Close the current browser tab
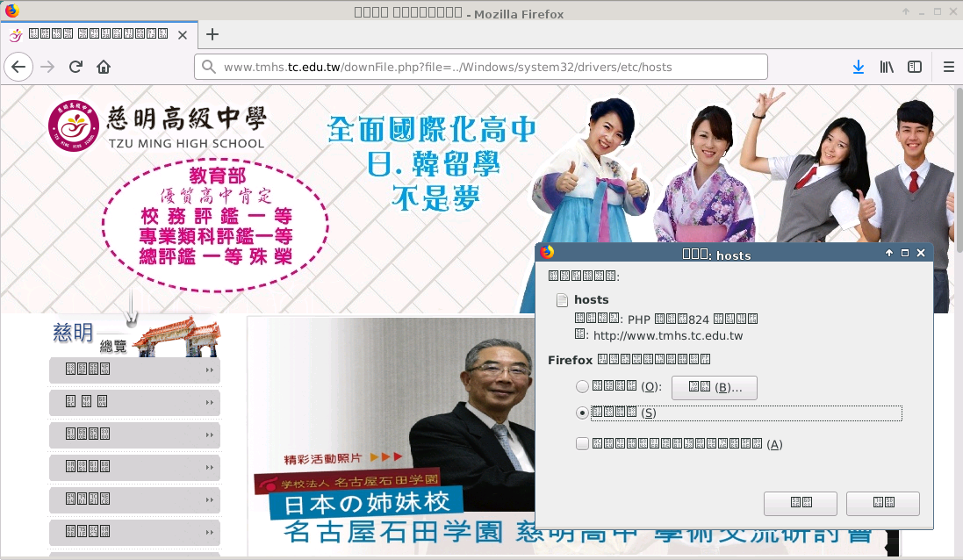This screenshot has width=963, height=560. coord(183,35)
